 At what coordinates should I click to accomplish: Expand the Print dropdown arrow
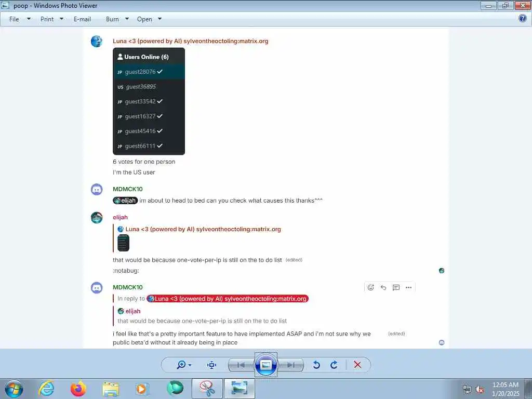tap(61, 19)
